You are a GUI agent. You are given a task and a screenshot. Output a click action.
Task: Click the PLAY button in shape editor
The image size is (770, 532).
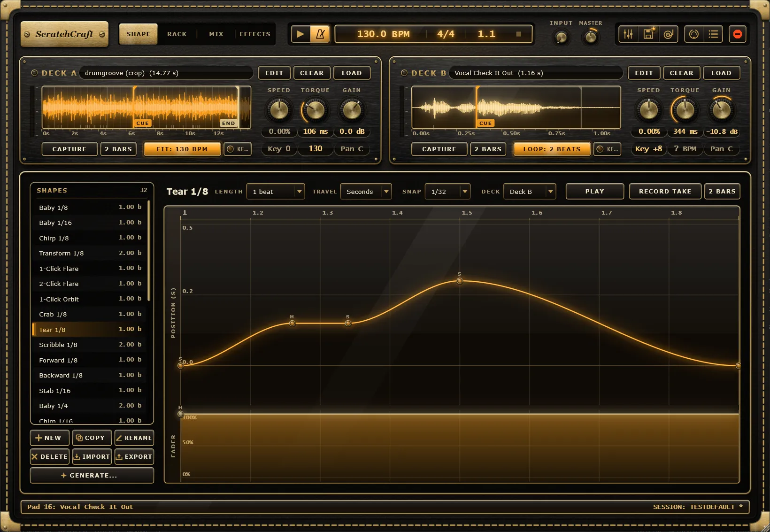point(595,192)
